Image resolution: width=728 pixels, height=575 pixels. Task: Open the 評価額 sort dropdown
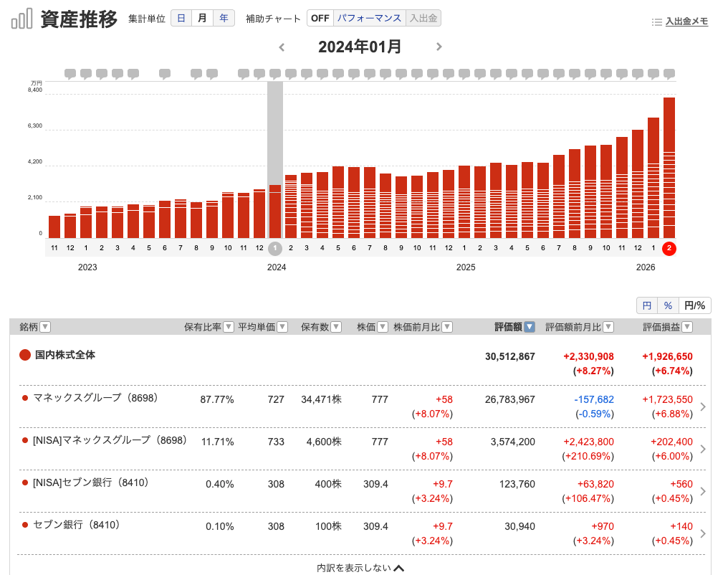(528, 326)
